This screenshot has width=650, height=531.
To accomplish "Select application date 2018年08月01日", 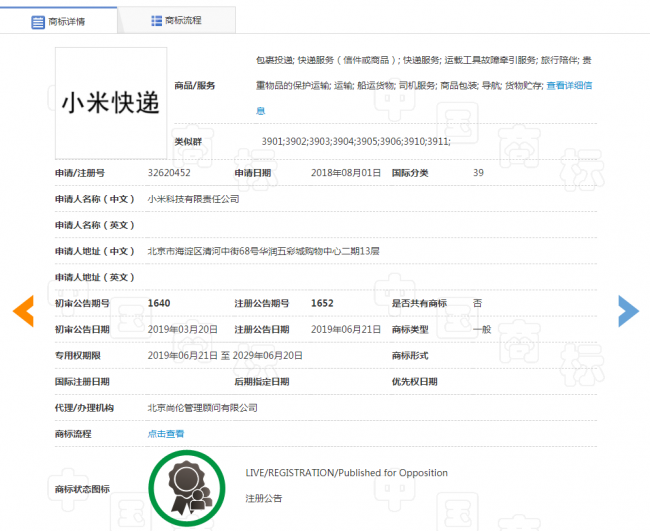I will point(346,173).
